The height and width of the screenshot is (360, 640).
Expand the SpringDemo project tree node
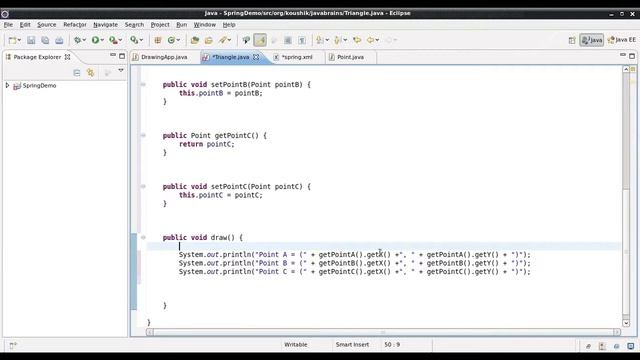pos(7,85)
